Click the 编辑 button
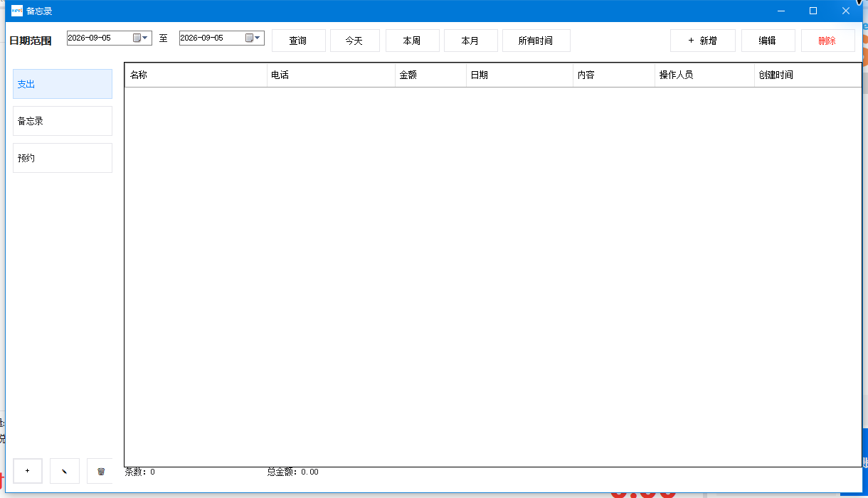This screenshot has height=498, width=868. pos(768,41)
